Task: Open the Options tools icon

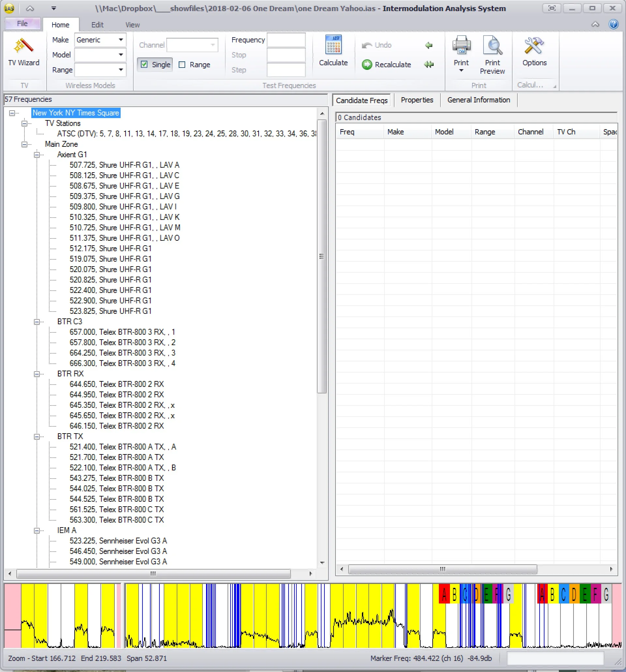Action: 534,46
